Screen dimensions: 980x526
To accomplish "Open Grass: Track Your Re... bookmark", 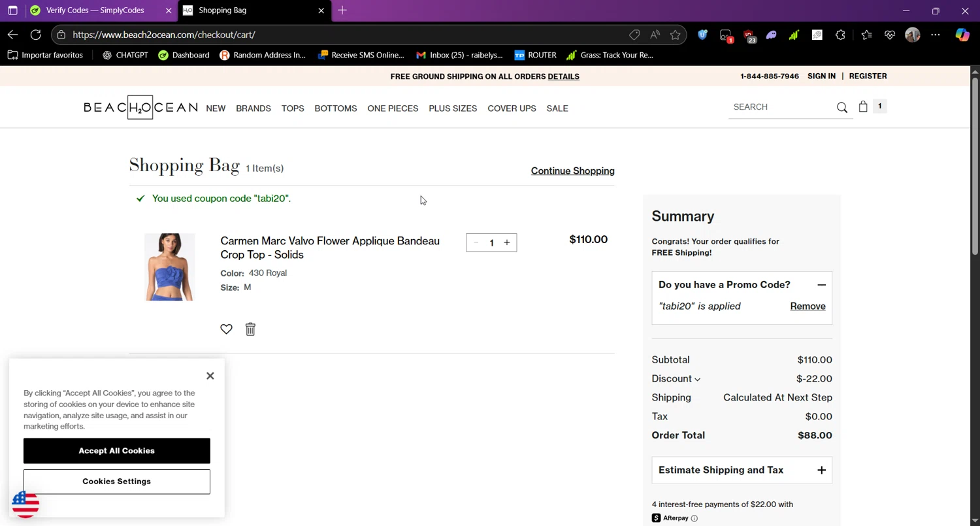I will 610,55.
